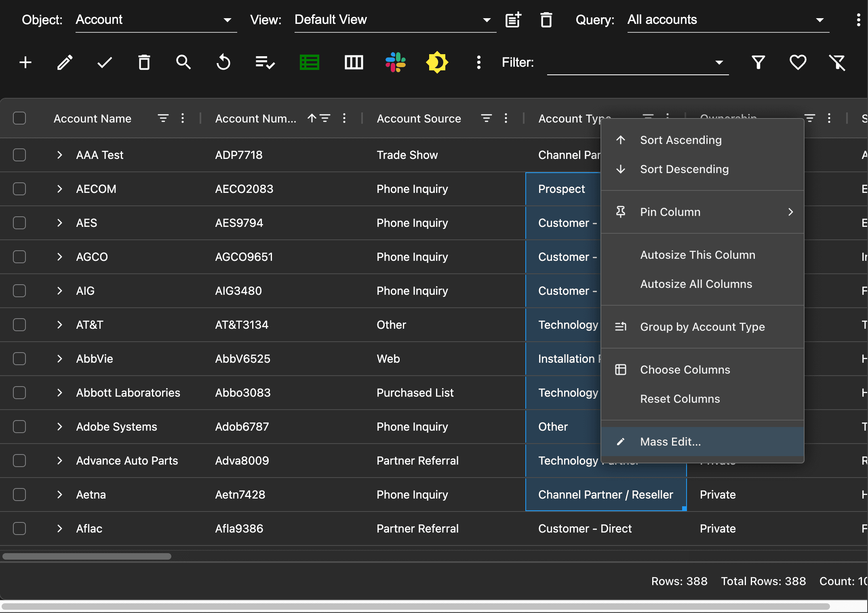Click the search magnifier icon
The height and width of the screenshot is (613, 868).
click(x=183, y=63)
